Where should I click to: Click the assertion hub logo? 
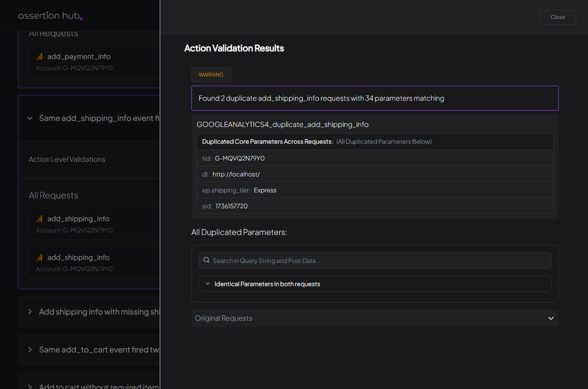[x=50, y=16]
